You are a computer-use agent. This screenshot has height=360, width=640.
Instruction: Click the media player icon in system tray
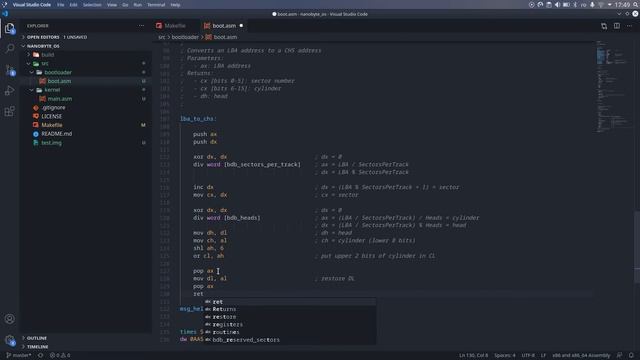(x=531, y=5)
